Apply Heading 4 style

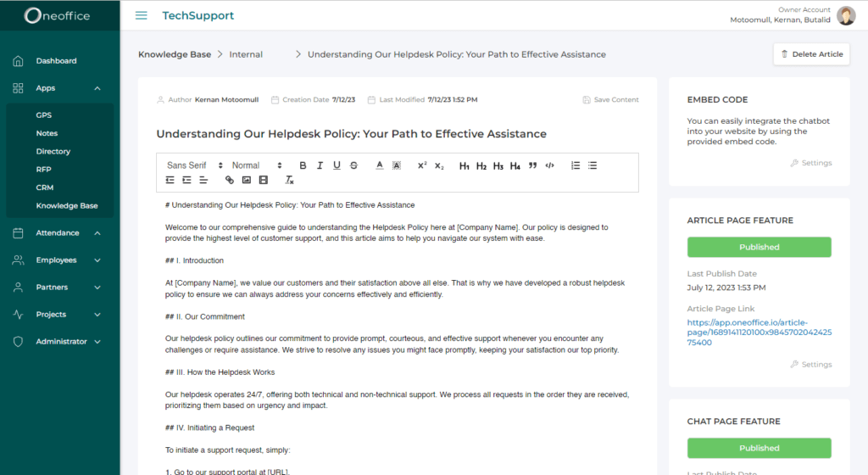pos(515,165)
